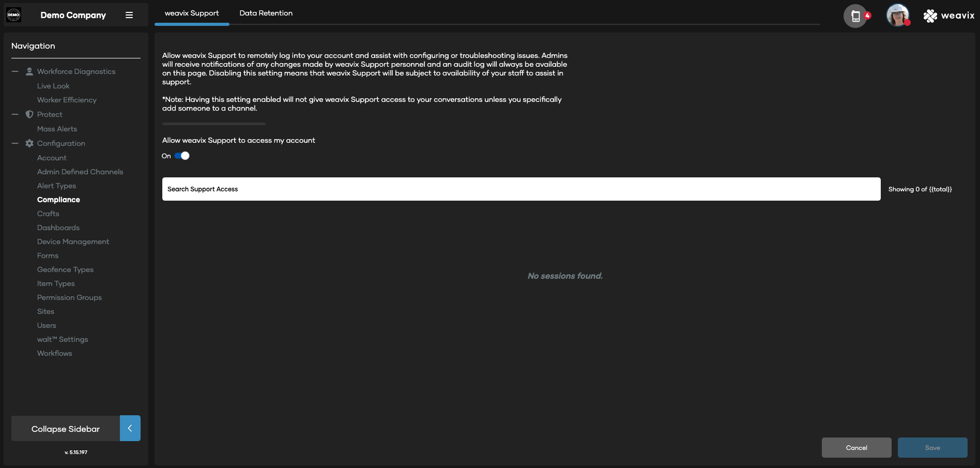Click the Save button

(x=932, y=447)
